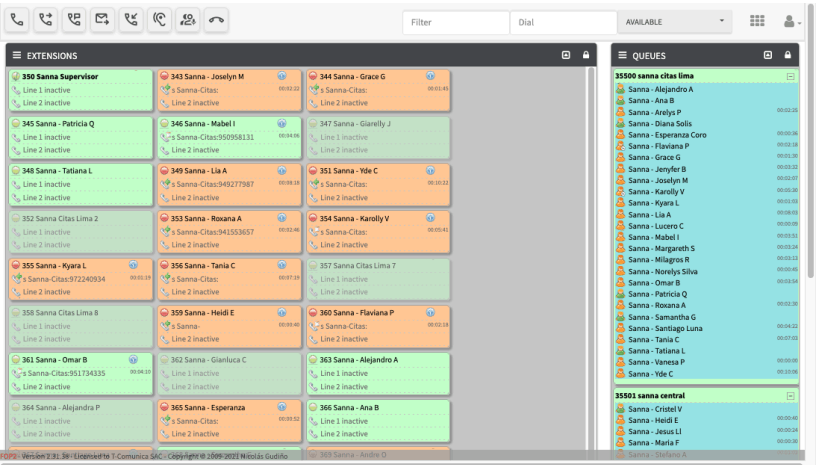Click the Dial number input field
This screenshot has width=816, height=465.
[563, 21]
